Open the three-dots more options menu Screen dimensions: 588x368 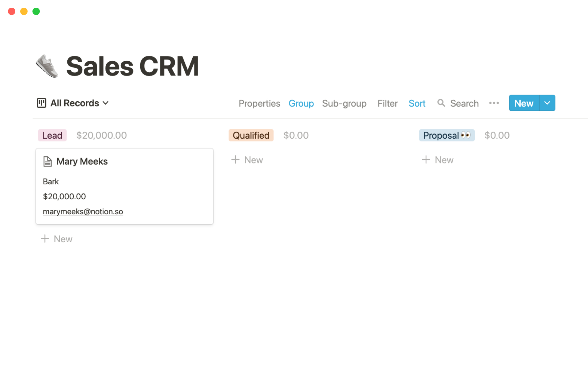point(494,103)
